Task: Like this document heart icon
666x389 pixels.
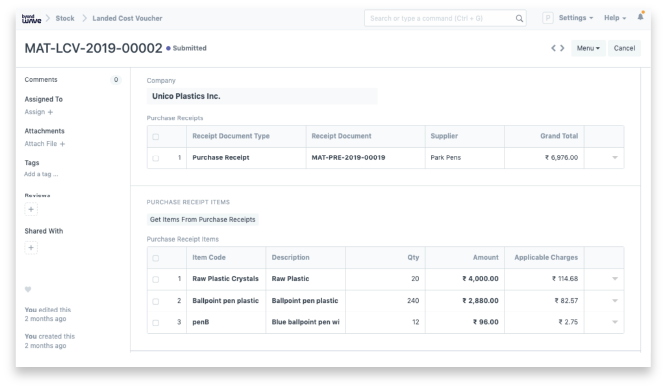Action: pyautogui.click(x=28, y=289)
